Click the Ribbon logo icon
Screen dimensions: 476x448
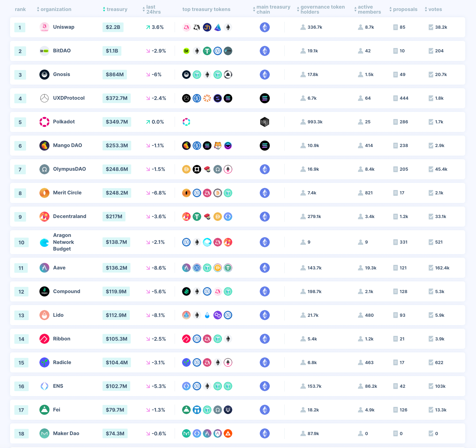(x=44, y=339)
